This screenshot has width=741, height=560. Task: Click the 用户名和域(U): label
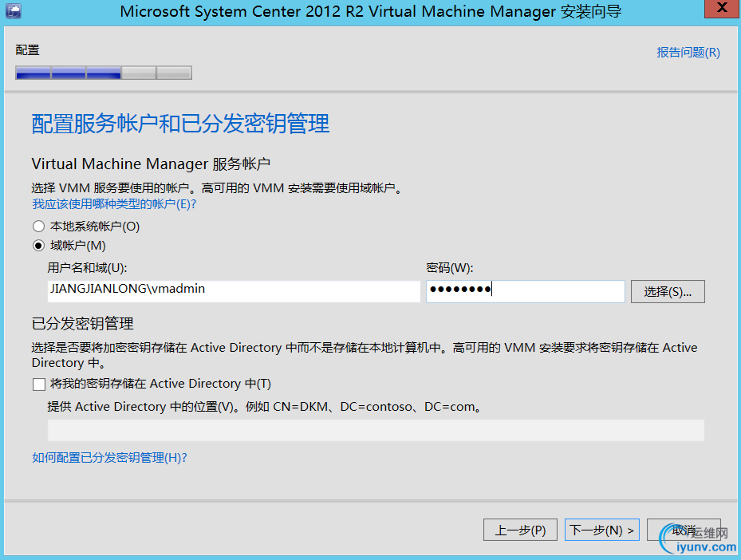coord(87,268)
